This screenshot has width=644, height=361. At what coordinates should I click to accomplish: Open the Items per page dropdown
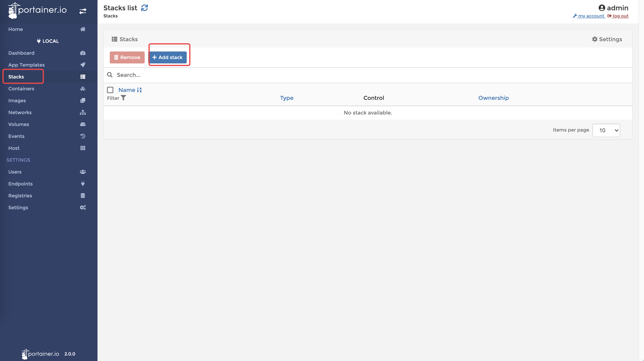(606, 130)
